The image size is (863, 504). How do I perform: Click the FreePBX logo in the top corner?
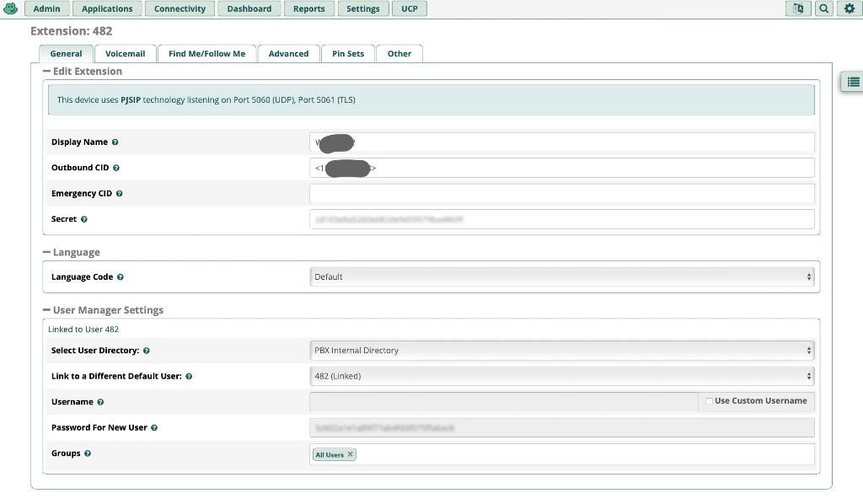9,8
